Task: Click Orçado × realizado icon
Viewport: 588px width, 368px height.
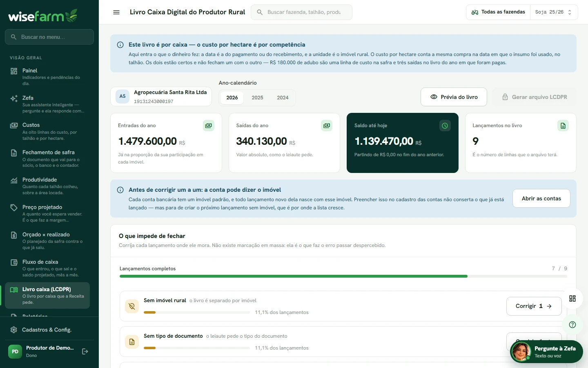Action: [14, 235]
